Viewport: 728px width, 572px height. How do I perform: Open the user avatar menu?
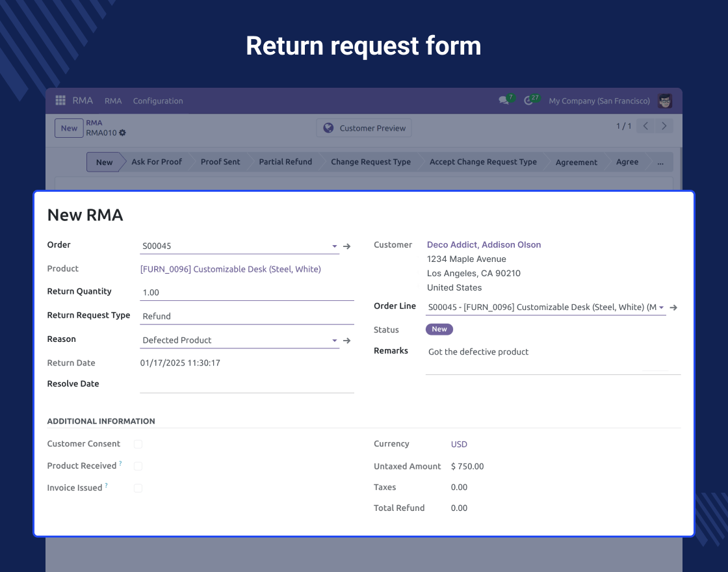point(665,101)
